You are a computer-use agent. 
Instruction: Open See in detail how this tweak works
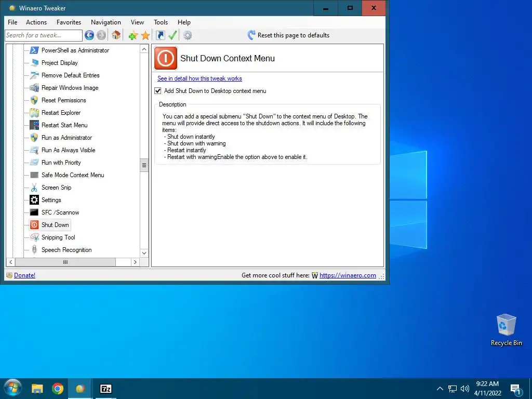(x=199, y=78)
